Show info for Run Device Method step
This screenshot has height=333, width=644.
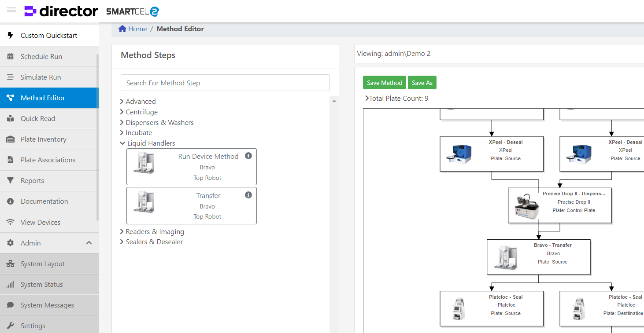point(248,156)
